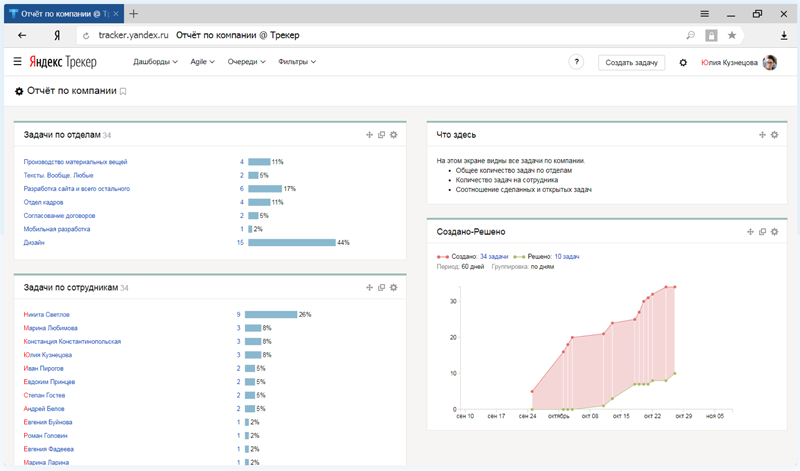Open the help question mark icon

coord(576,62)
